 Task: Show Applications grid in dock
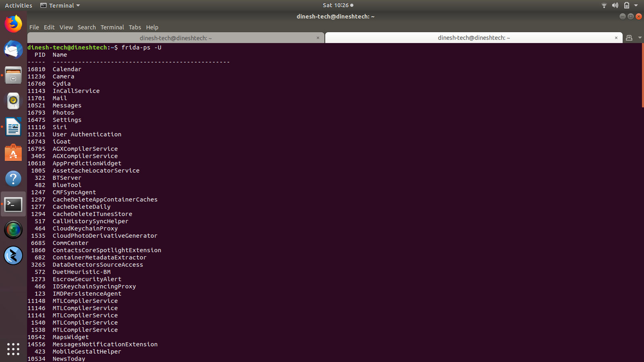[13, 349]
